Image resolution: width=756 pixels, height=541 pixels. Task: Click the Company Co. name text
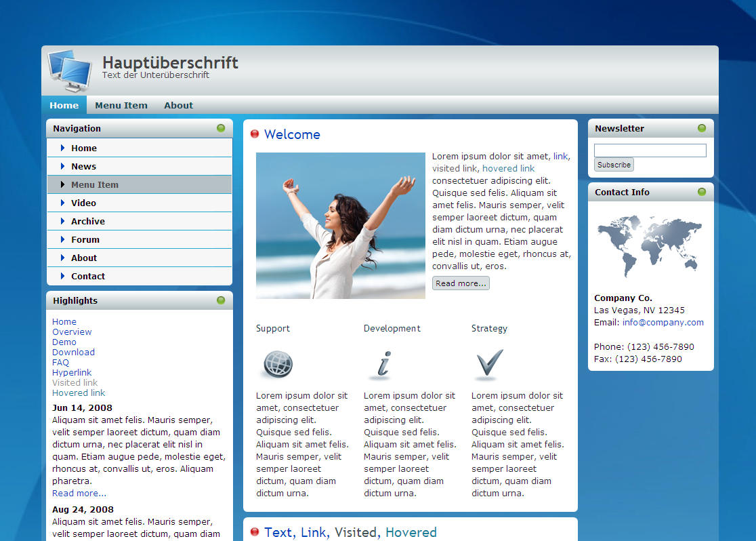623,298
